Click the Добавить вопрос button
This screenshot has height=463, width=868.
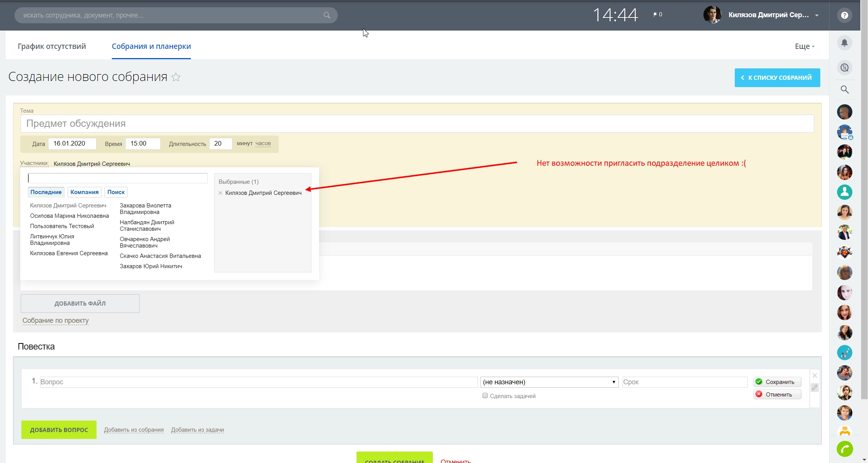click(x=59, y=430)
